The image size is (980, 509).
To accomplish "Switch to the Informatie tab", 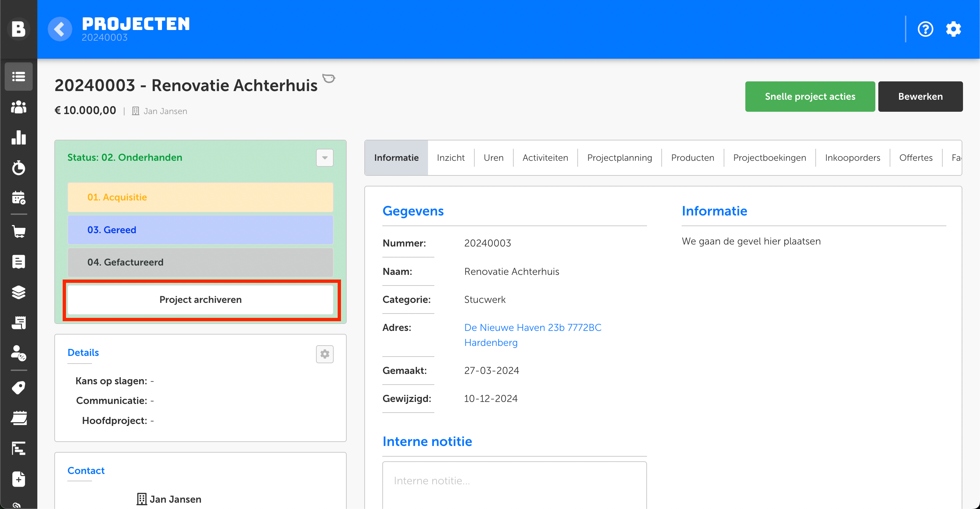I will pyautogui.click(x=396, y=158).
